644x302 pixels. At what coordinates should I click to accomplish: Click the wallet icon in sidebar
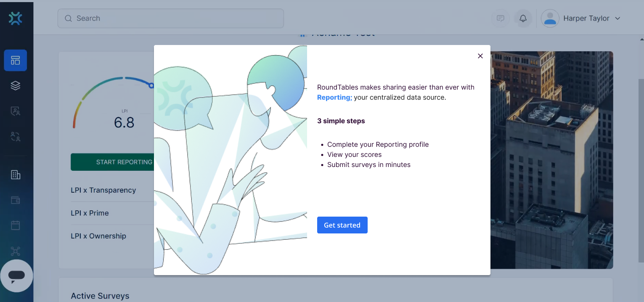click(x=16, y=201)
